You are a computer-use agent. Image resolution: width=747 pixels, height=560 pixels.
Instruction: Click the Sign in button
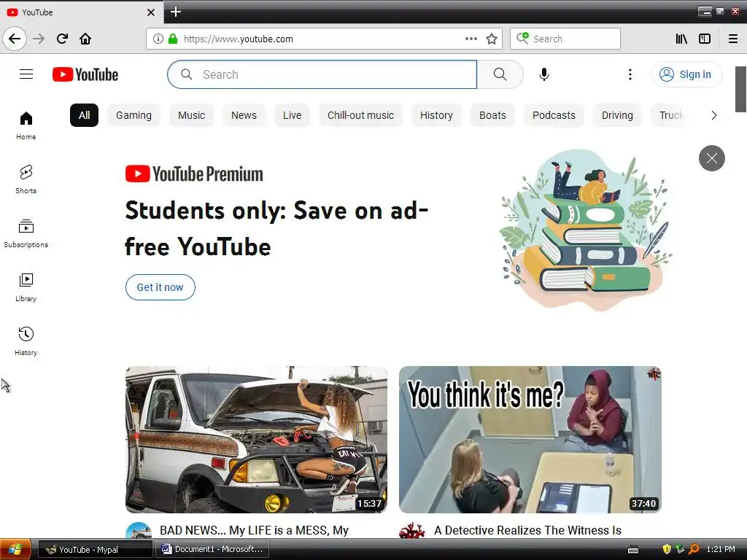[686, 74]
